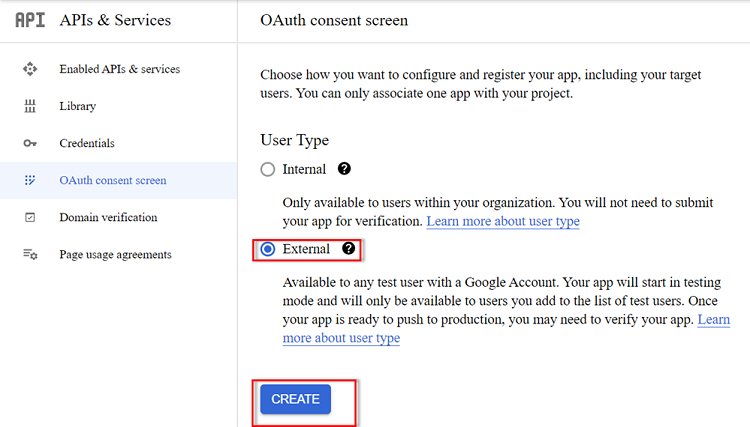The image size is (750, 427).
Task: Click the API logo icon
Action: pos(30,20)
